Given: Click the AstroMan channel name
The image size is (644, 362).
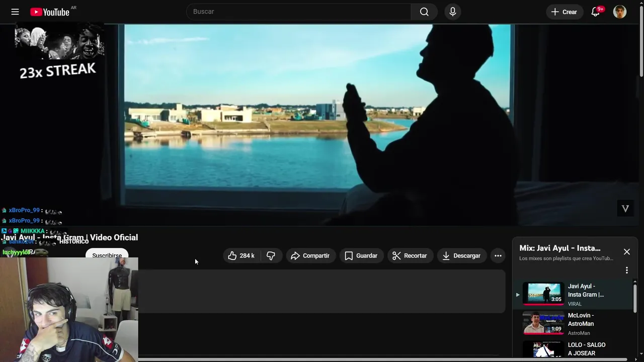Looking at the screenshot, I should 579,333.
